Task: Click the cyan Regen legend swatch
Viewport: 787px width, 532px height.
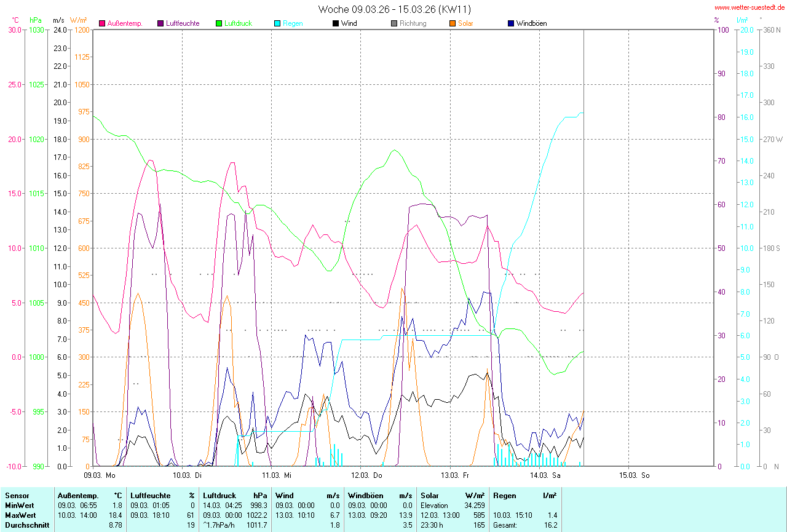Action: pyautogui.click(x=277, y=23)
